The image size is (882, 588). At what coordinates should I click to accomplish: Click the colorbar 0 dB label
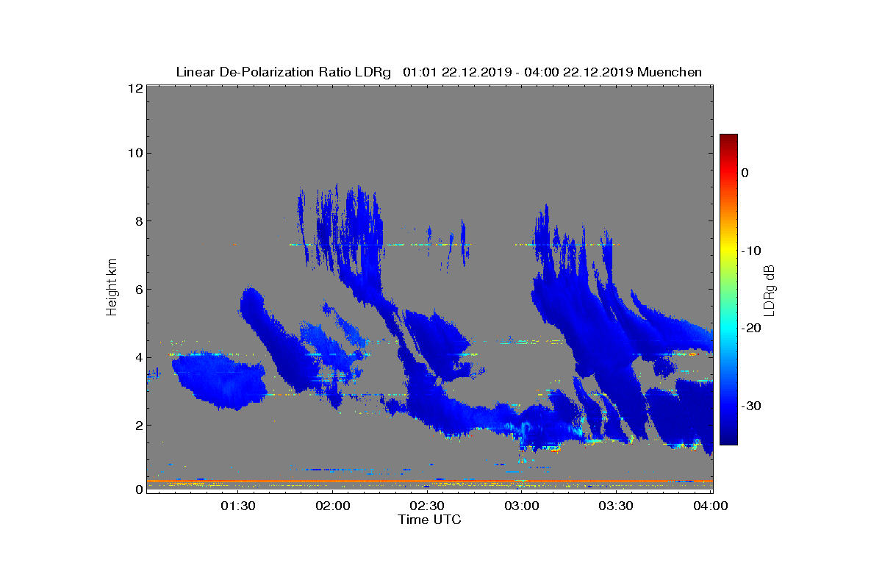(x=745, y=173)
